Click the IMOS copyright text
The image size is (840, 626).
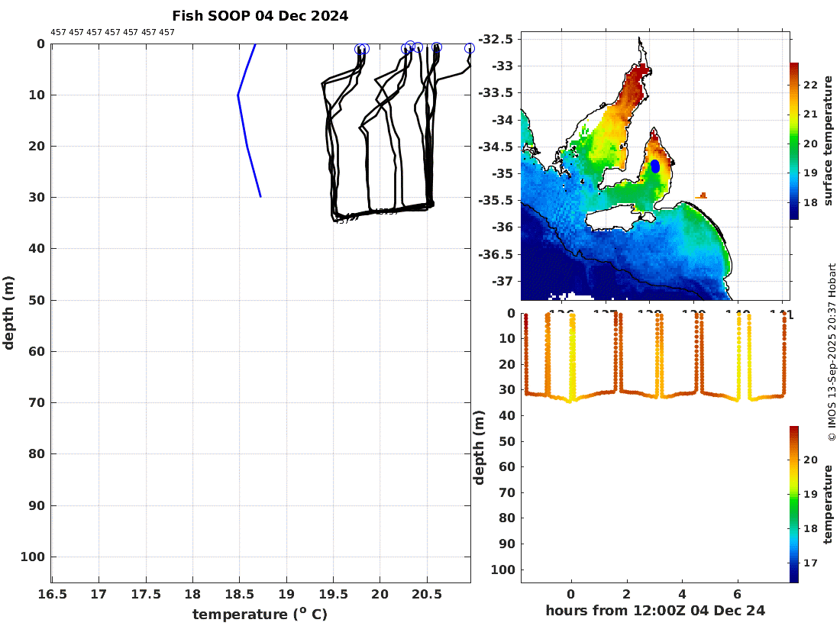pos(832,351)
